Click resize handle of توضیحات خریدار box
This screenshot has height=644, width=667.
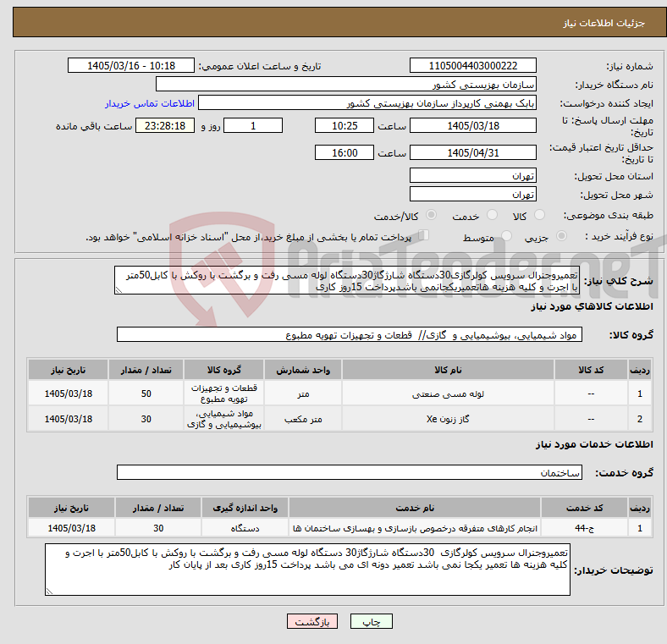click(x=49, y=592)
